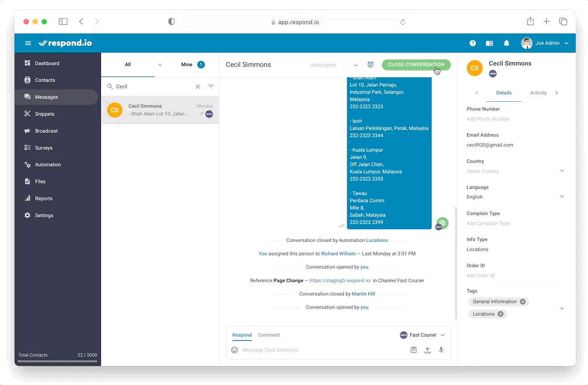Click the voice message microphone icon

coord(441,350)
